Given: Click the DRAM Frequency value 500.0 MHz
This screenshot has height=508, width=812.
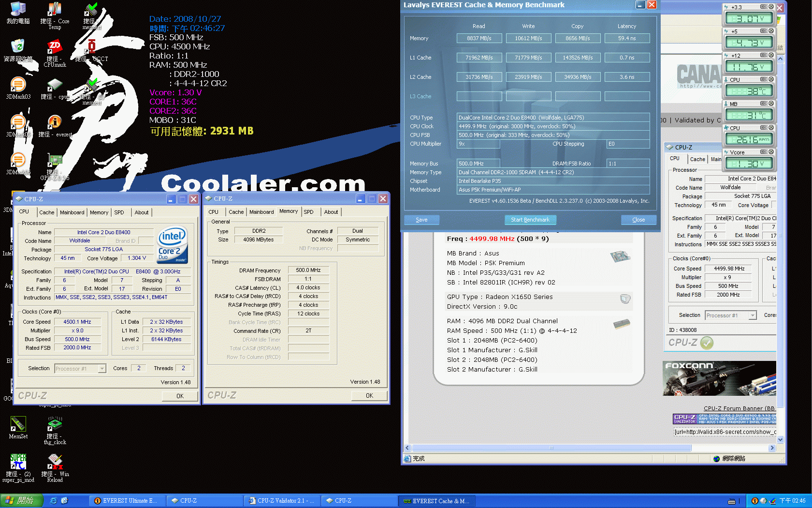Looking at the screenshot, I should [x=308, y=270].
